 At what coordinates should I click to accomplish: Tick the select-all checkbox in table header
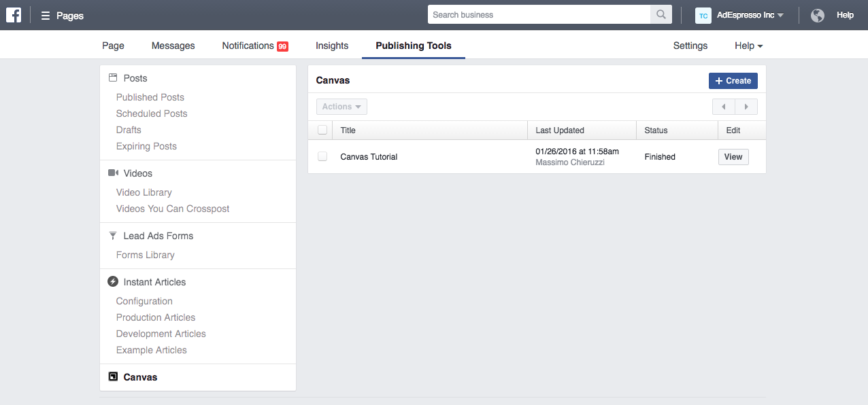pos(322,130)
